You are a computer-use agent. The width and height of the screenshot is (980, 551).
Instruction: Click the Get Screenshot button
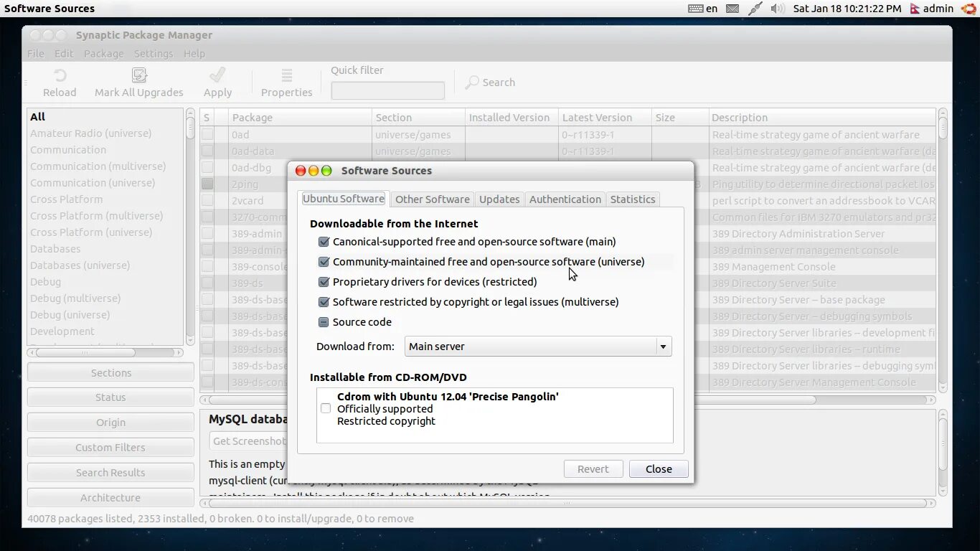click(x=248, y=441)
